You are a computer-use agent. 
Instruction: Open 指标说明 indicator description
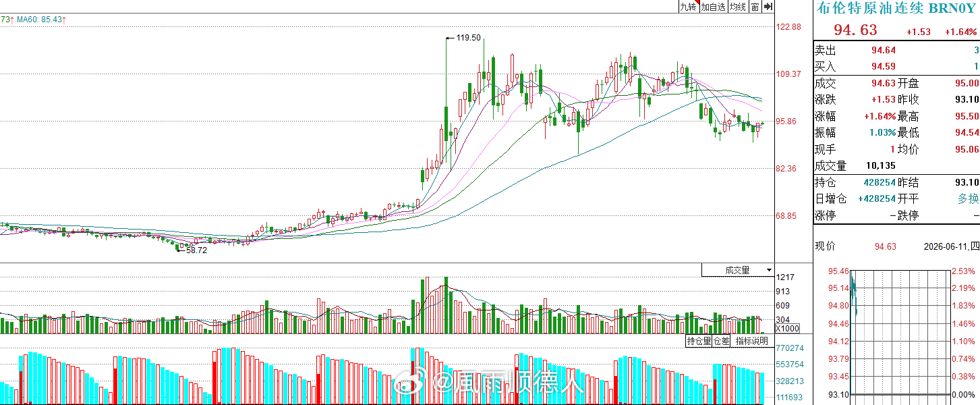click(751, 341)
